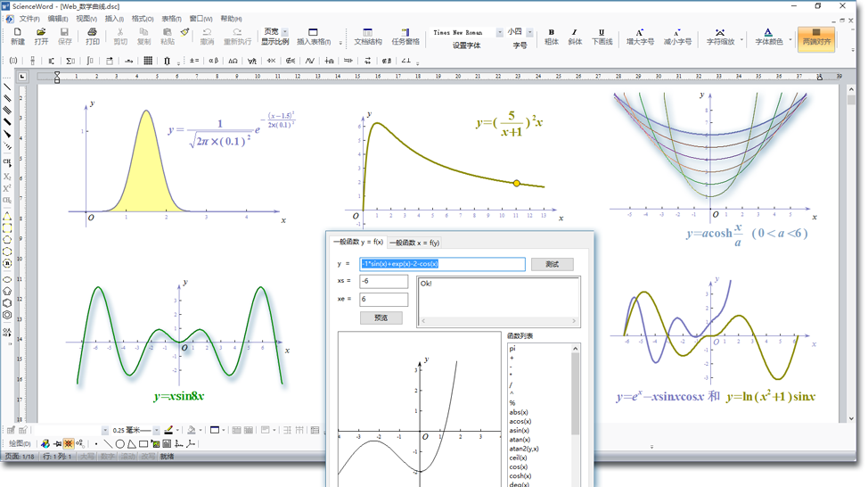Click the 新建 (New) document icon
868x487 pixels.
(17, 36)
